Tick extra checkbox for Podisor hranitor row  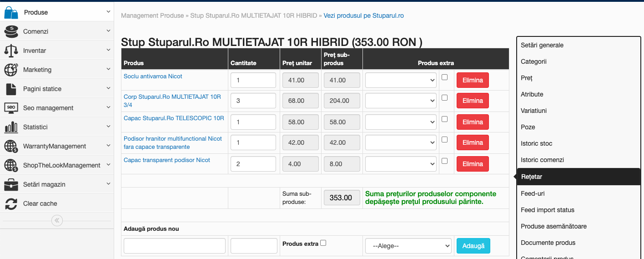point(444,139)
